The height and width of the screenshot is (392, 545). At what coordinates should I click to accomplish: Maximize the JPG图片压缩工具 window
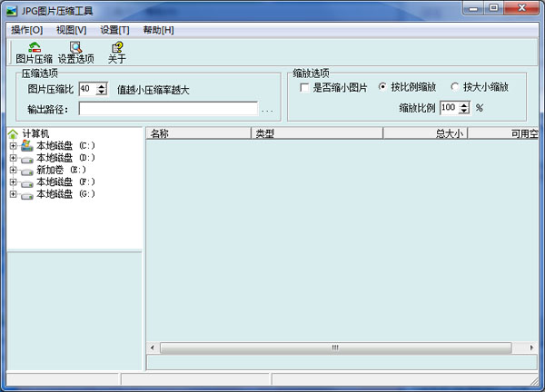(493, 8)
